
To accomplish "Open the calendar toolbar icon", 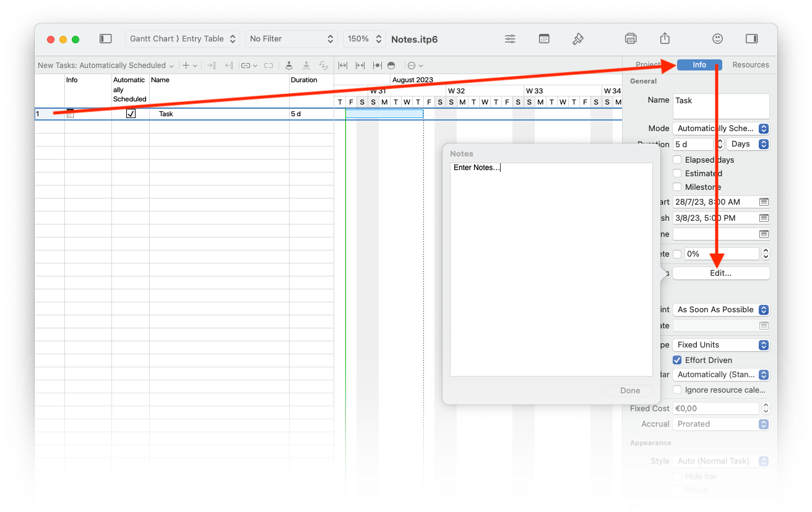I will coord(544,39).
